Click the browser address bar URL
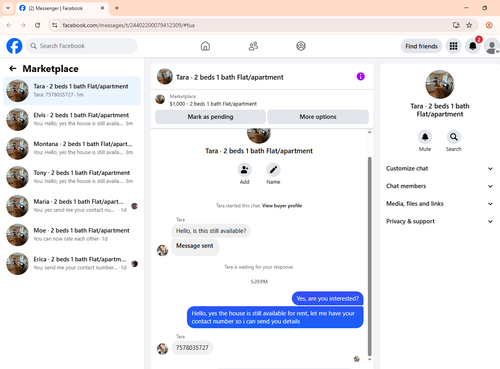Image resolution: width=500 pixels, height=369 pixels. [128, 25]
